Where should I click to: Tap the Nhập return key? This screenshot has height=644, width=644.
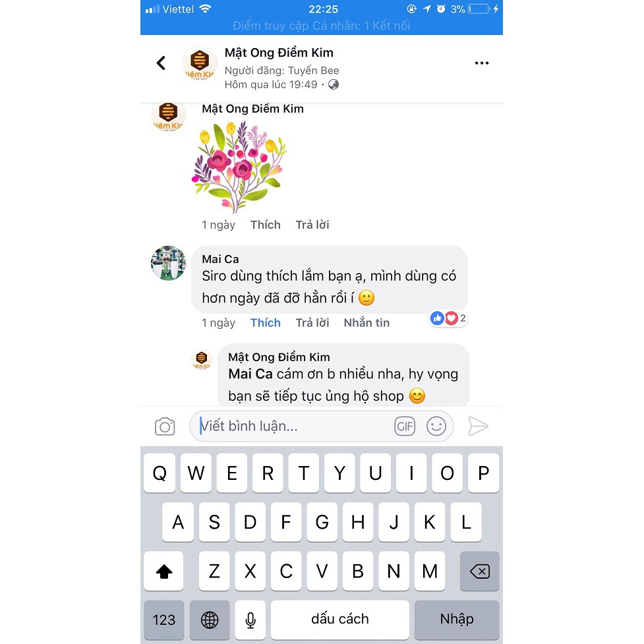(x=457, y=620)
